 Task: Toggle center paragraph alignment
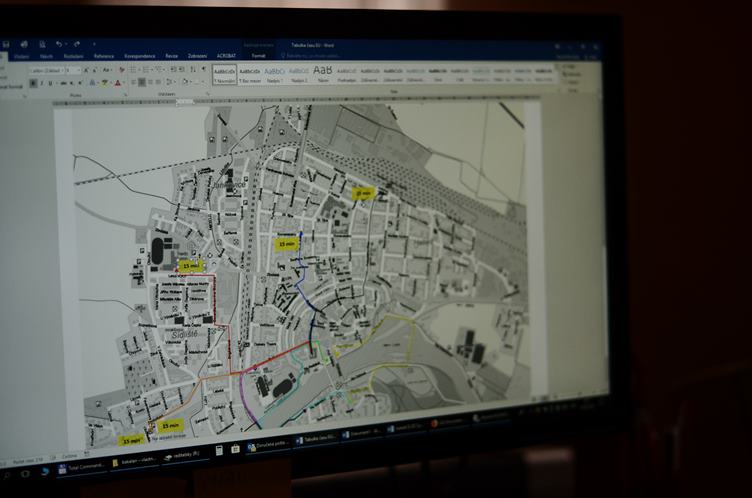142,83
